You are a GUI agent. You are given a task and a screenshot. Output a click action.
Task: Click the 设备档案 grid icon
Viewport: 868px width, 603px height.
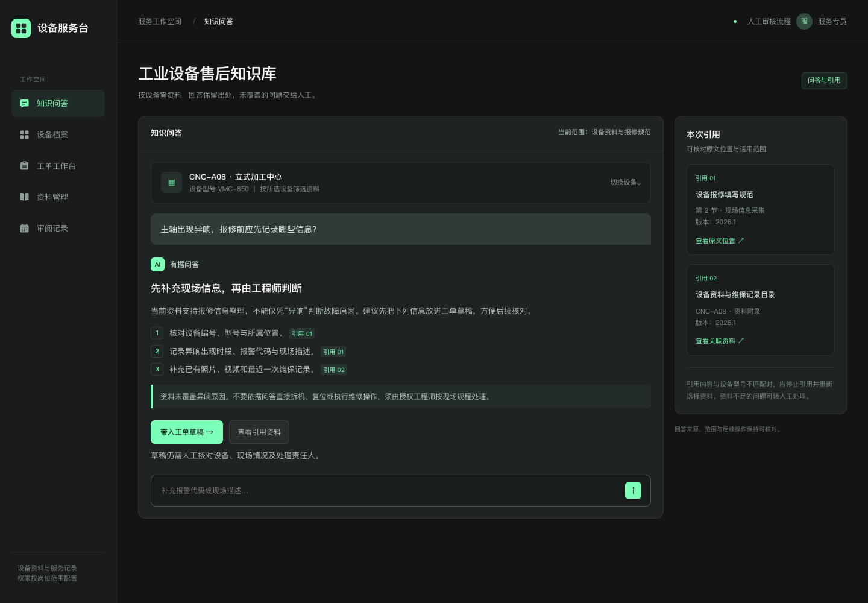pos(24,135)
